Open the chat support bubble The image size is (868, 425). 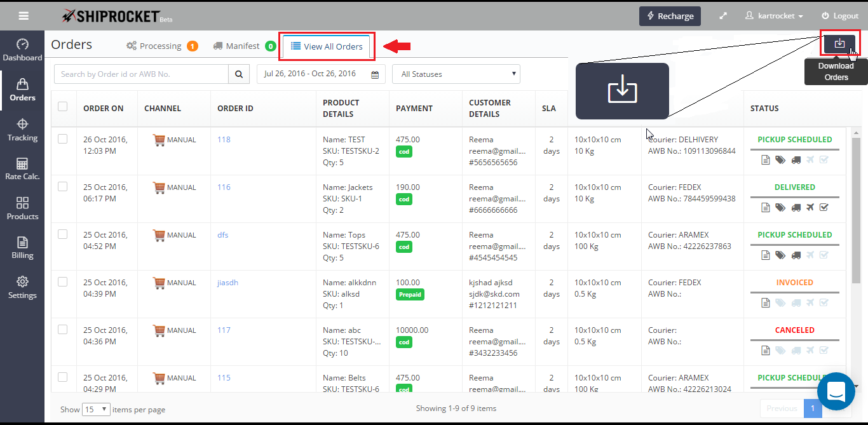pyautogui.click(x=836, y=391)
